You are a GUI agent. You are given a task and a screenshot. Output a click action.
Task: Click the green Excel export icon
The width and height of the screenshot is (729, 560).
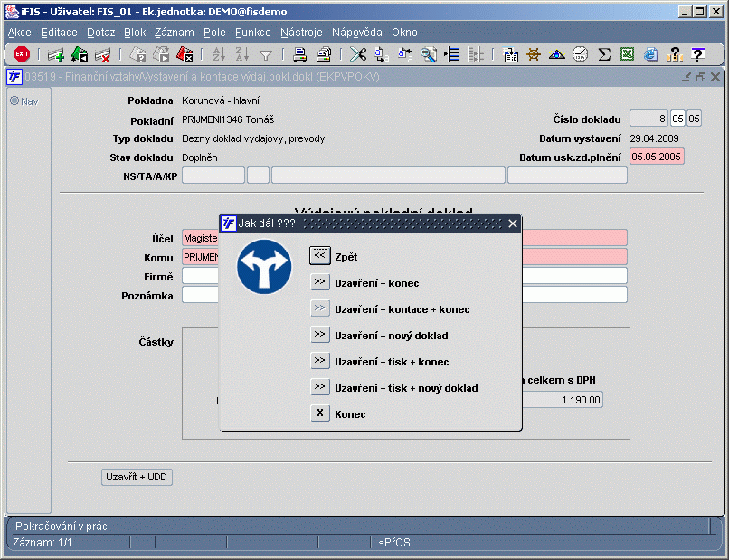(x=627, y=55)
